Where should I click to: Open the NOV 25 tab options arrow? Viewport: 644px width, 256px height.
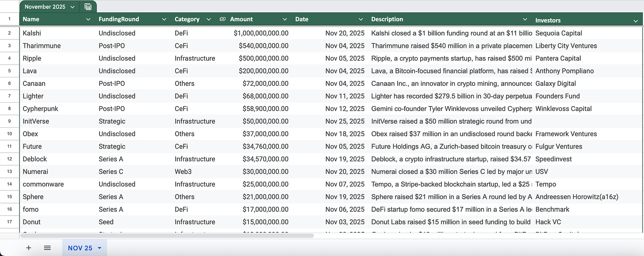point(100,248)
